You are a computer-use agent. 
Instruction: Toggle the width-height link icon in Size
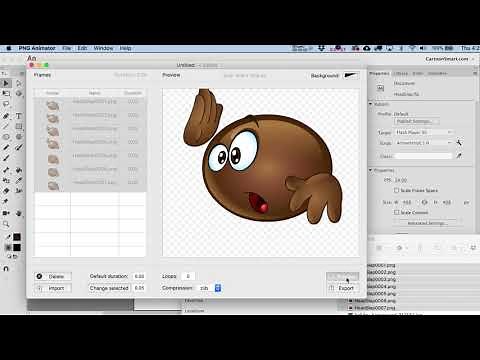pyautogui.click(x=424, y=202)
